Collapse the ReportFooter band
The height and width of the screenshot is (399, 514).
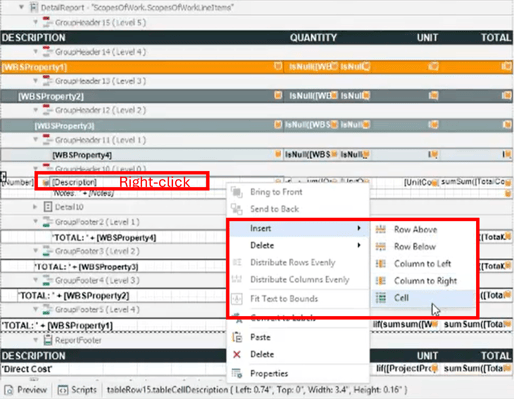click(x=35, y=340)
